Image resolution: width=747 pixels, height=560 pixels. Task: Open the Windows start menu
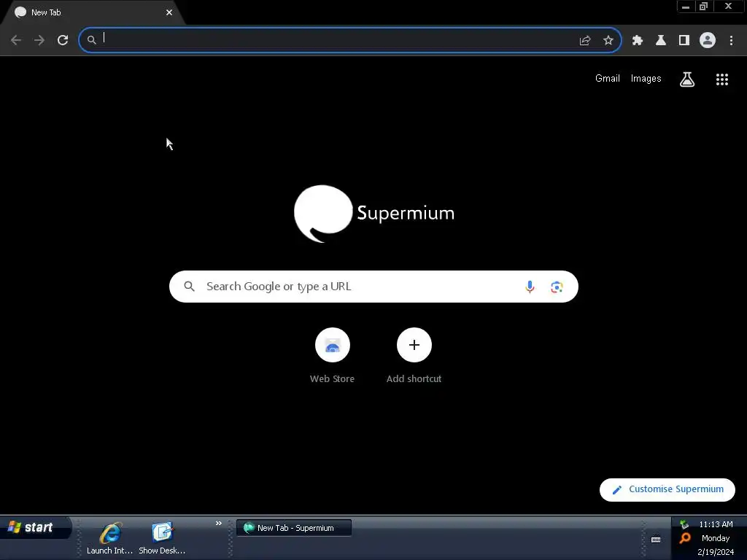point(35,528)
